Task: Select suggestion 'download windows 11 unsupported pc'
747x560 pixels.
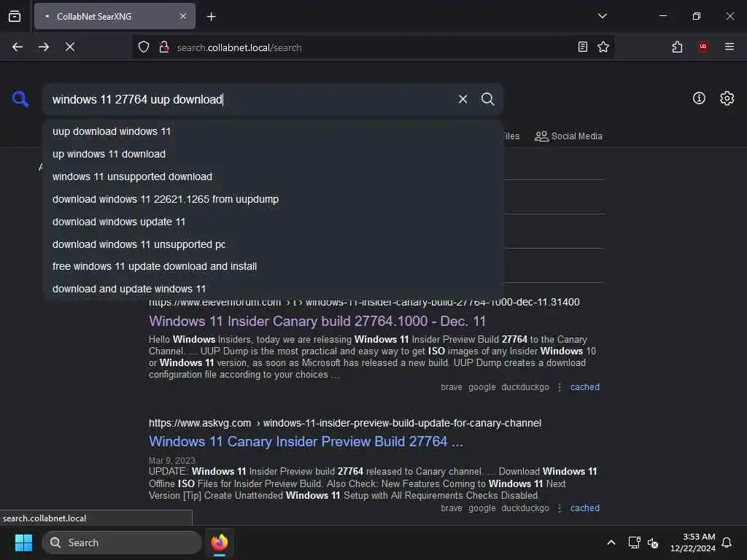Action: 273,244
